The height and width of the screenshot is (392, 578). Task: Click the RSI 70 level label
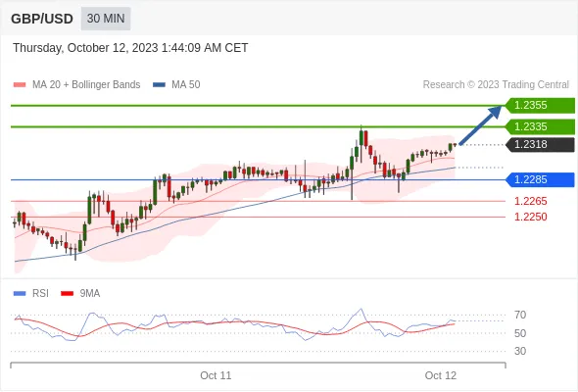click(520, 316)
